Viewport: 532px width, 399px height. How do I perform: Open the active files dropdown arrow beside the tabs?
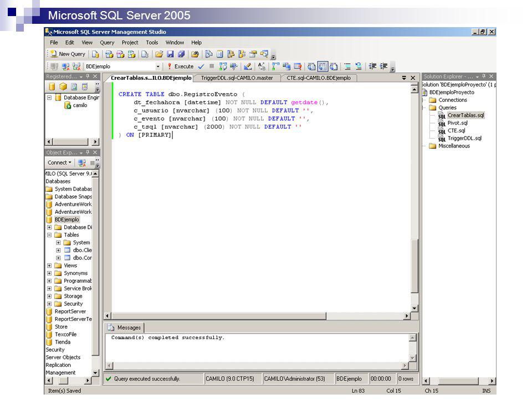pos(404,78)
